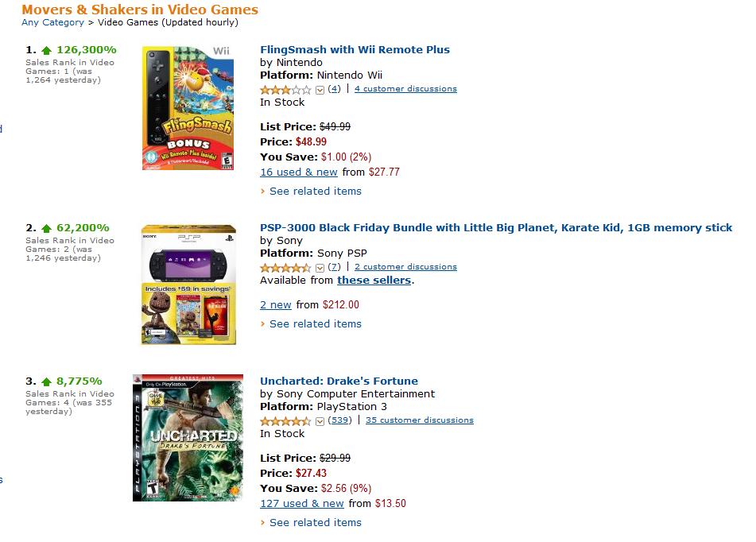This screenshot has height=542, width=756.
Task: Open Uncharted Drake's Fortune cover image
Action: point(188,438)
